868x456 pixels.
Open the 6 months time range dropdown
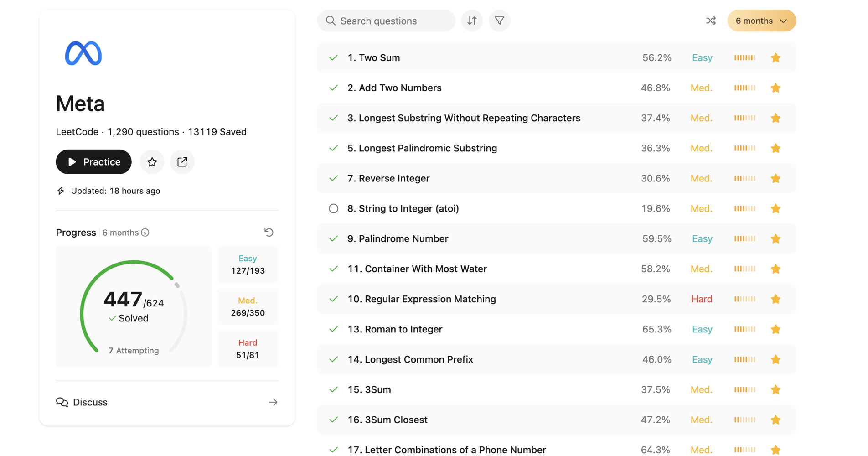pos(761,21)
